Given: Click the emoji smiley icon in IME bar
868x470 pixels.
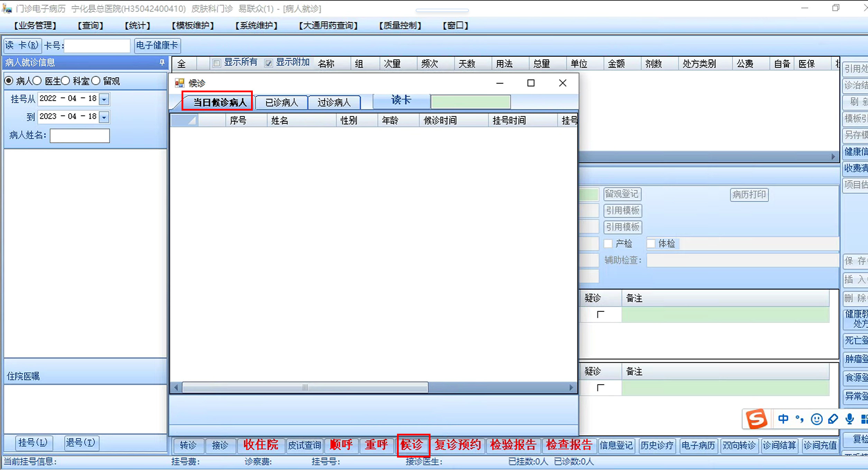Looking at the screenshot, I should click(816, 419).
